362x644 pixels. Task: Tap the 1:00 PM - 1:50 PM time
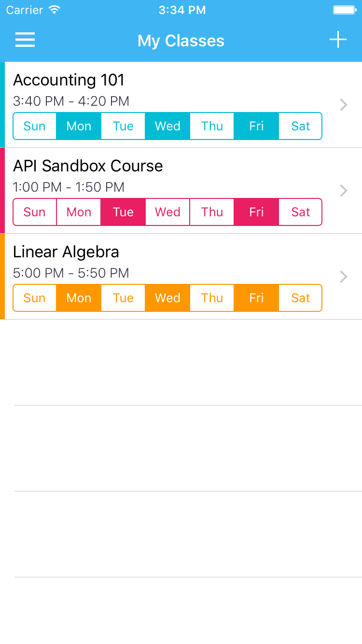[69, 187]
